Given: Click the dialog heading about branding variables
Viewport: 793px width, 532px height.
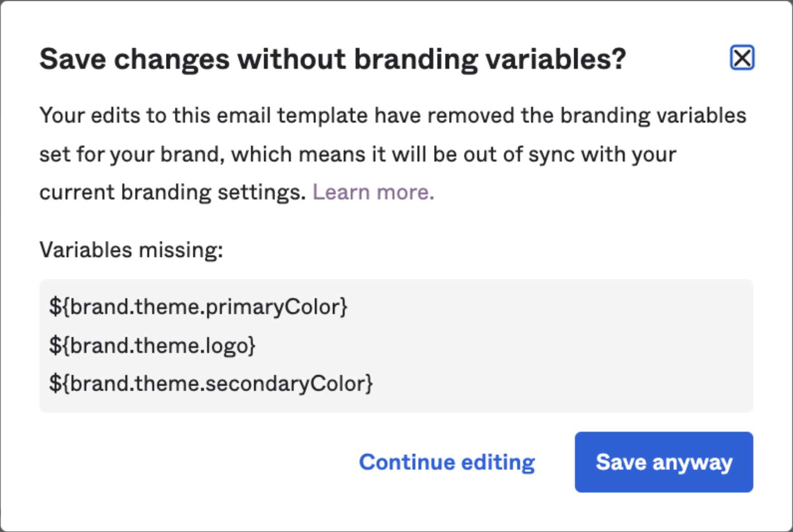Looking at the screenshot, I should (333, 59).
